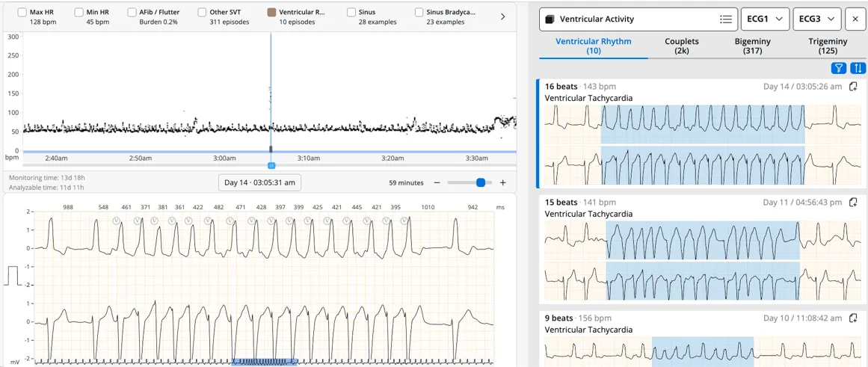Click the Day 14 · 03:05:31 am button
This screenshot has width=868, height=367.
[x=259, y=182]
